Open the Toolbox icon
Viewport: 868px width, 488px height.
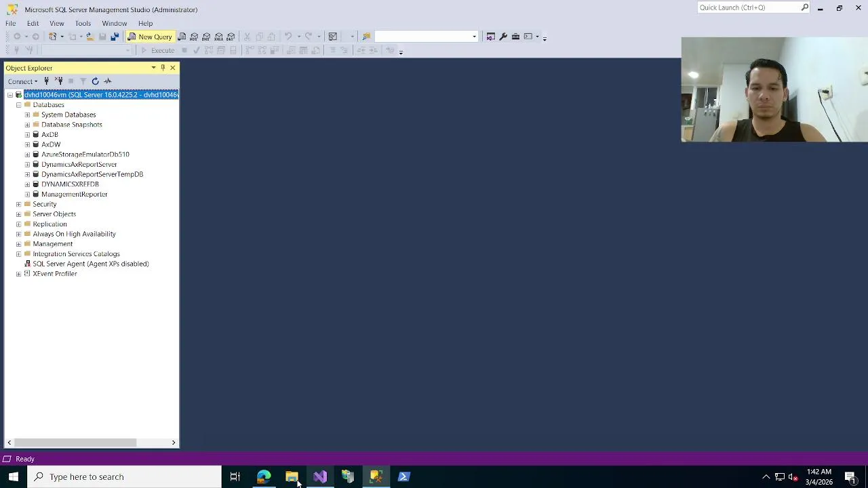pos(515,37)
